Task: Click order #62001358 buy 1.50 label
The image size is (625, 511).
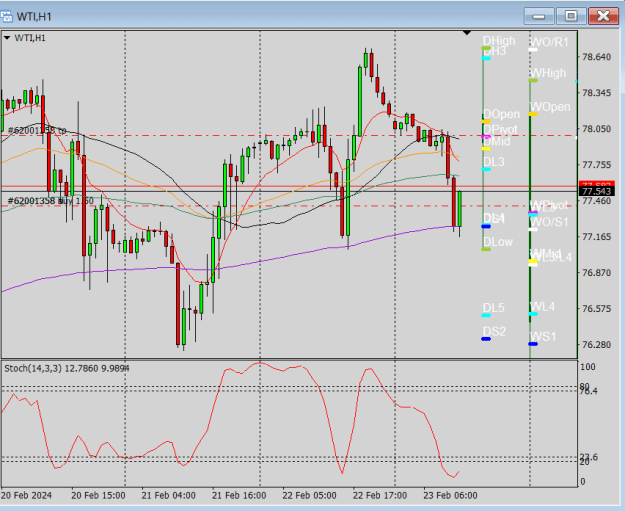Action: pos(51,201)
